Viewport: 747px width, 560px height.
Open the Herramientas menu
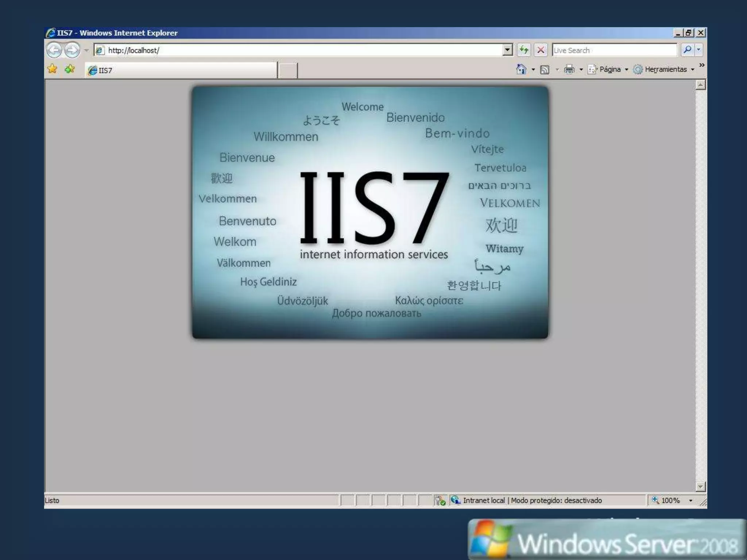pyautogui.click(x=665, y=69)
